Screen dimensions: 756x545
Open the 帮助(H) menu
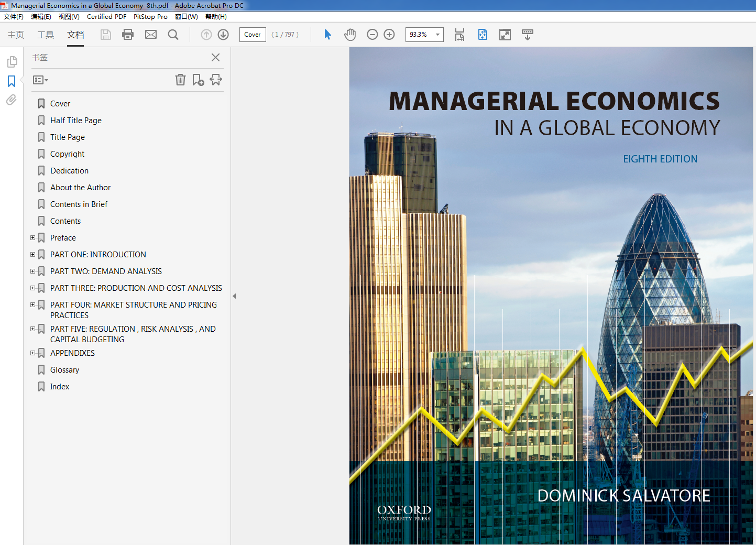[x=216, y=17]
